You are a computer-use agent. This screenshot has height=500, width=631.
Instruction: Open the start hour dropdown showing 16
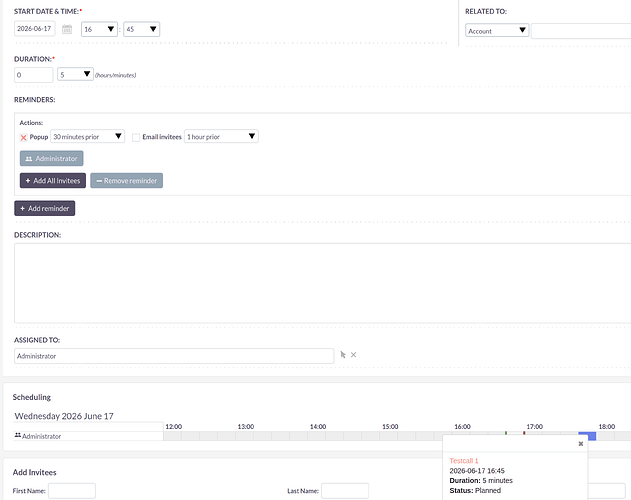click(99, 29)
